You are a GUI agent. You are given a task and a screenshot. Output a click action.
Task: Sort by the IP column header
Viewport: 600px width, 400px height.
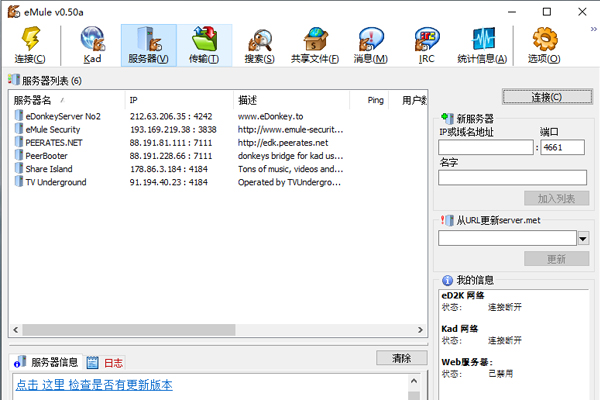[179, 100]
